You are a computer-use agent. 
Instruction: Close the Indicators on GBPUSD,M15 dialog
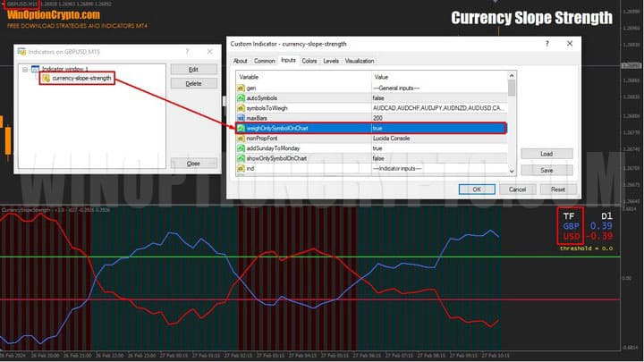coord(210,51)
